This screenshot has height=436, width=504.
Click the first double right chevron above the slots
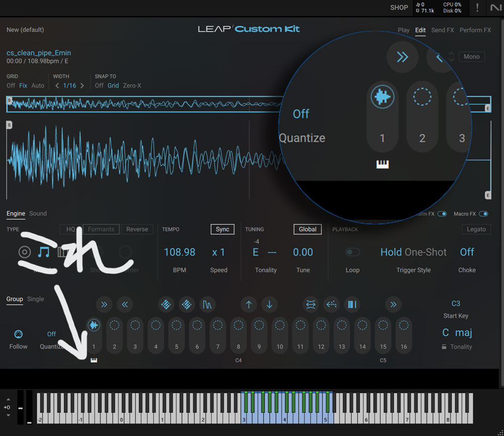tap(104, 304)
